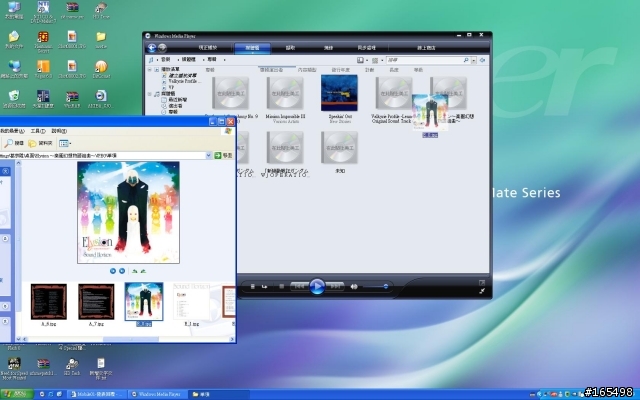Click the list pane arrow beside search box
This screenshot has height=400, width=640.
(x=482, y=60)
